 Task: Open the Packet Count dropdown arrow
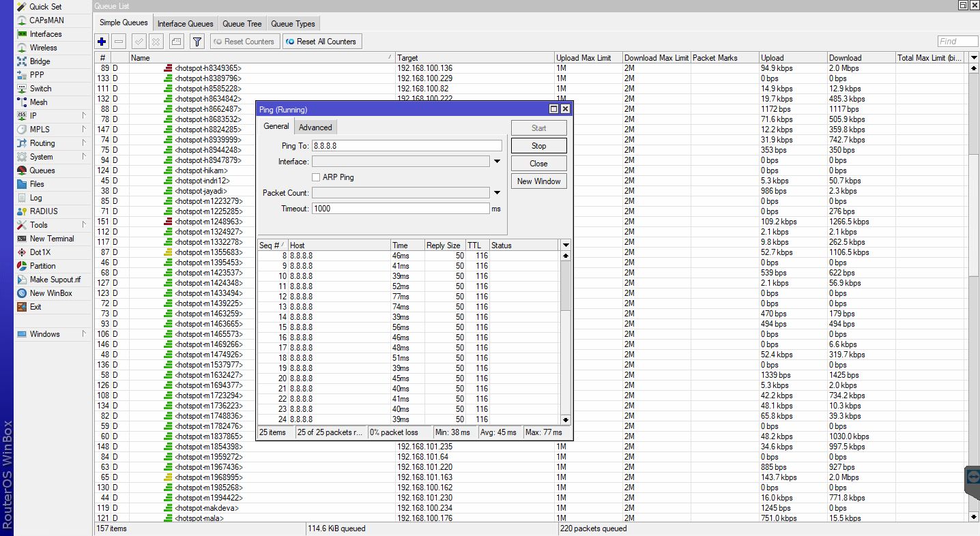[x=497, y=193]
